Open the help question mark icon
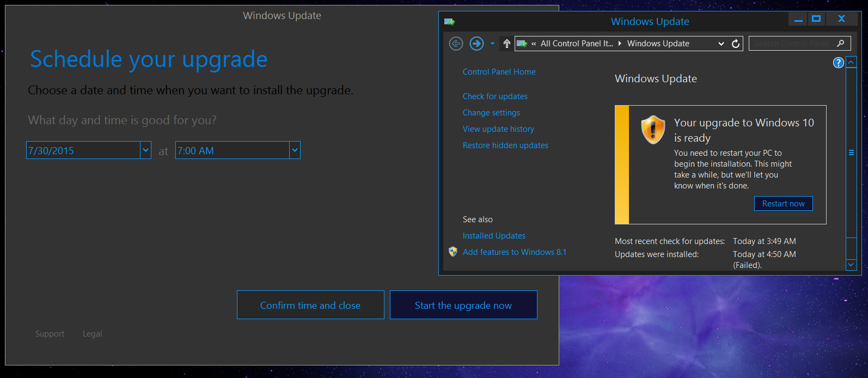Viewport: 868px width, 378px height. tap(838, 63)
